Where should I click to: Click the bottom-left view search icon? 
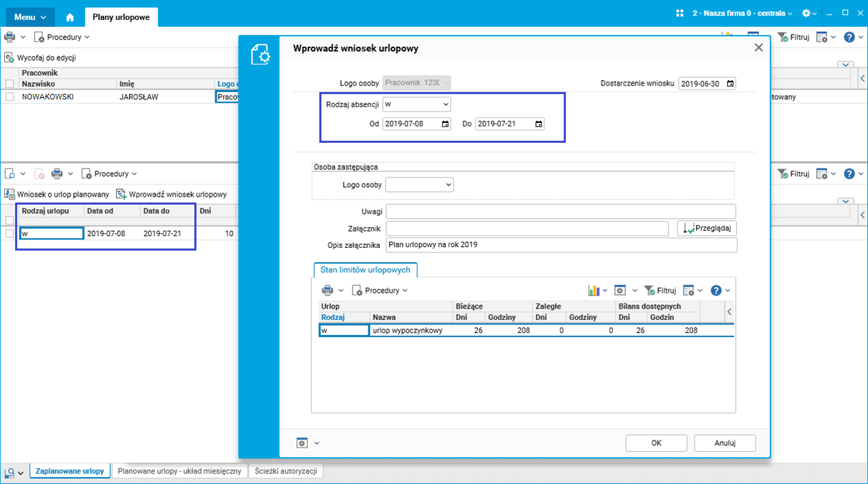[x=10, y=472]
